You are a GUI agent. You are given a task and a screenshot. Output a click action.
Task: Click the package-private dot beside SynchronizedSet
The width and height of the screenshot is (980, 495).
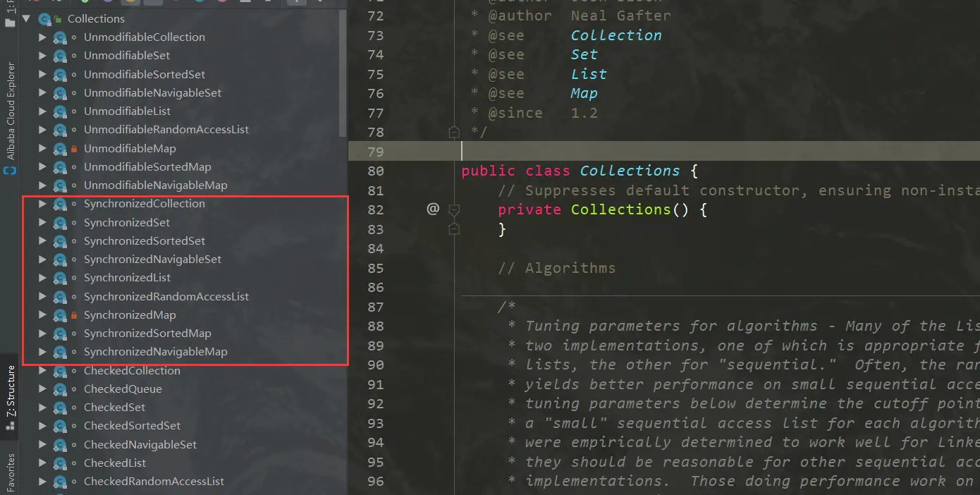pos(74,223)
